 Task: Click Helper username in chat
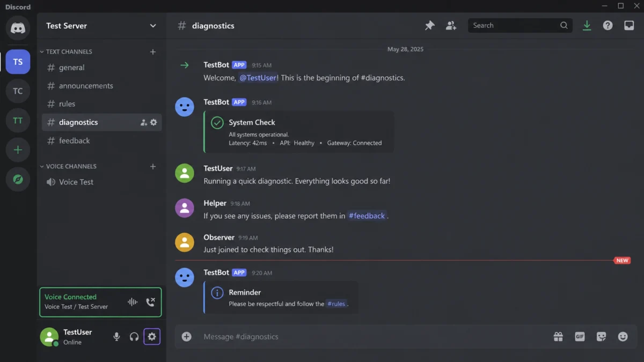point(215,203)
